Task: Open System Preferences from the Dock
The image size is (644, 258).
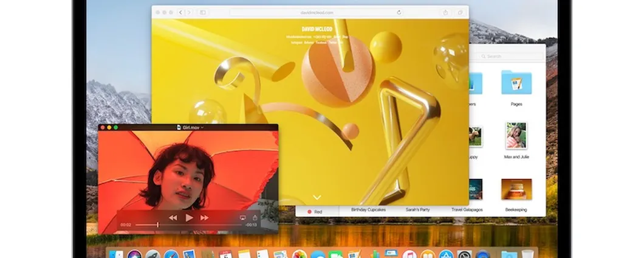Action: [x=465, y=254]
